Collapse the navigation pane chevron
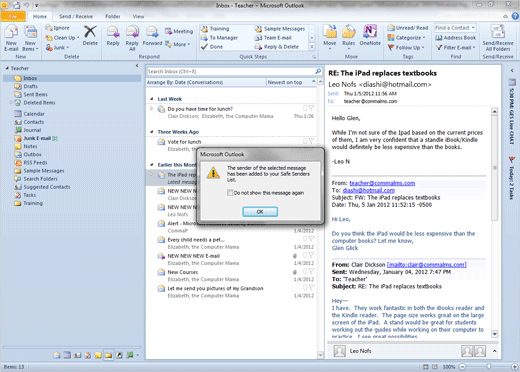The width and height of the screenshot is (520, 372). point(137,66)
